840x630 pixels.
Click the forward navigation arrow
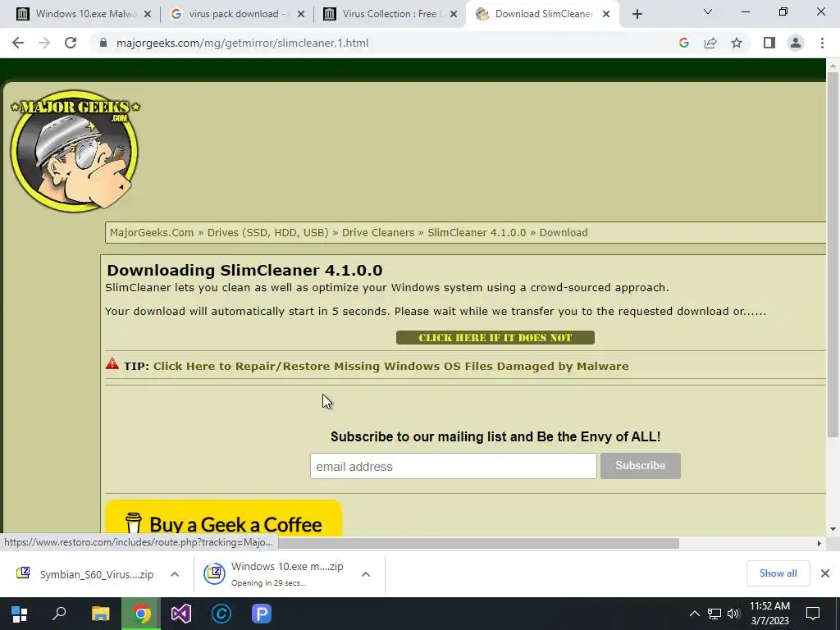point(44,43)
